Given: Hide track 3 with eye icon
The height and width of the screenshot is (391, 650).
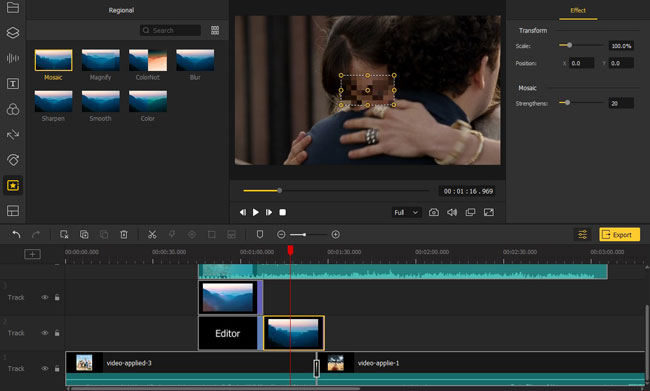Looking at the screenshot, I should 44,297.
